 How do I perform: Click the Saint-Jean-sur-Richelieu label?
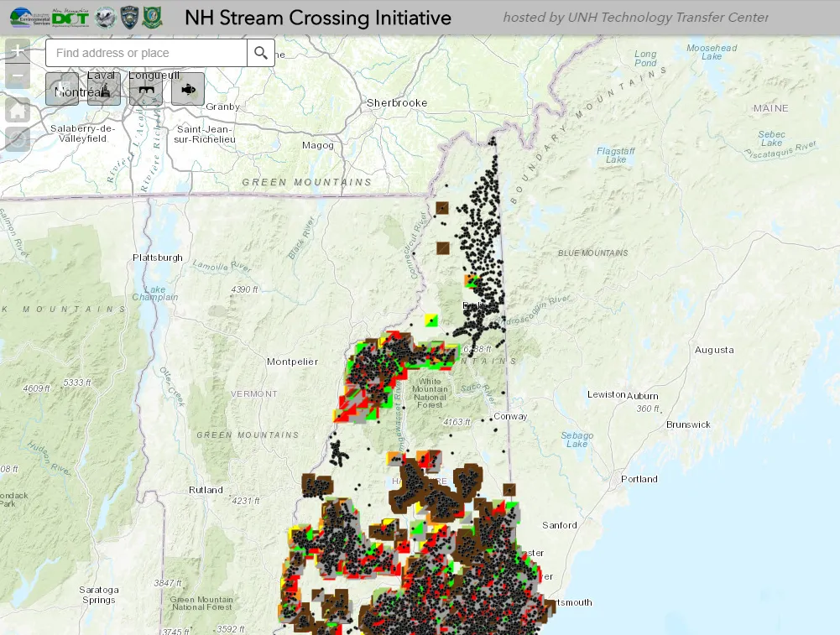[x=204, y=134]
